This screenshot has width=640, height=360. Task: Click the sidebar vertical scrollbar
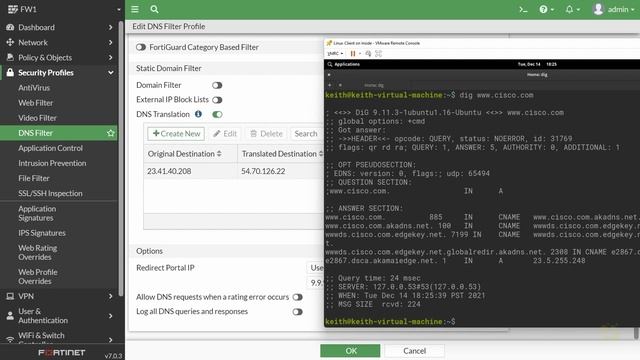(121, 159)
